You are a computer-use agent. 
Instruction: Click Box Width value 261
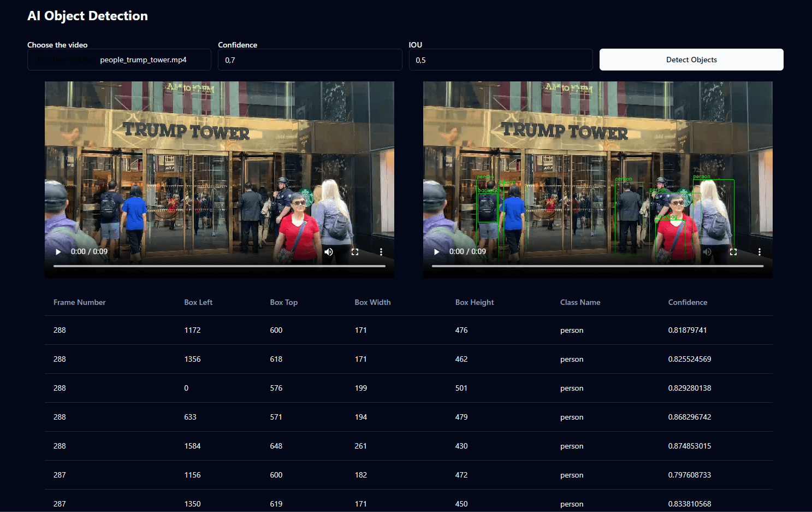pos(361,446)
